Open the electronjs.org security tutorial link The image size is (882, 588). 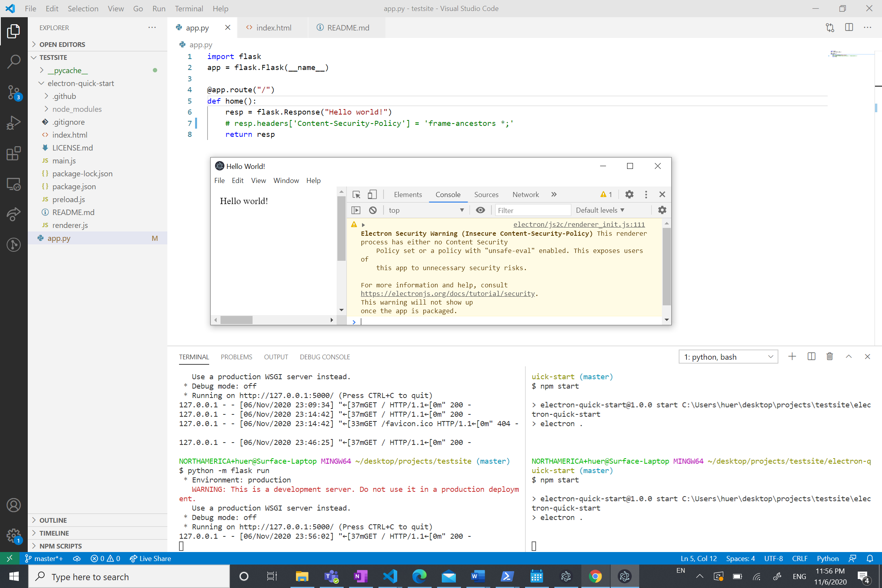pyautogui.click(x=447, y=294)
